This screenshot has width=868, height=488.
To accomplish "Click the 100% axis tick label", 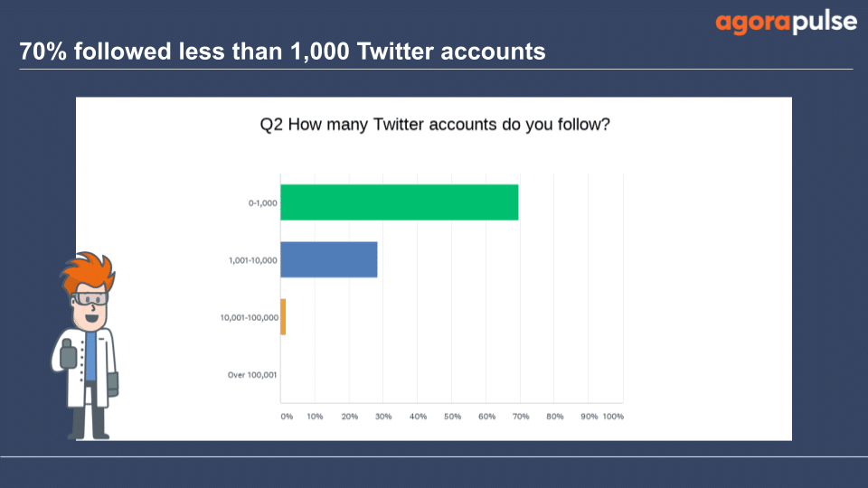I will 613,416.
